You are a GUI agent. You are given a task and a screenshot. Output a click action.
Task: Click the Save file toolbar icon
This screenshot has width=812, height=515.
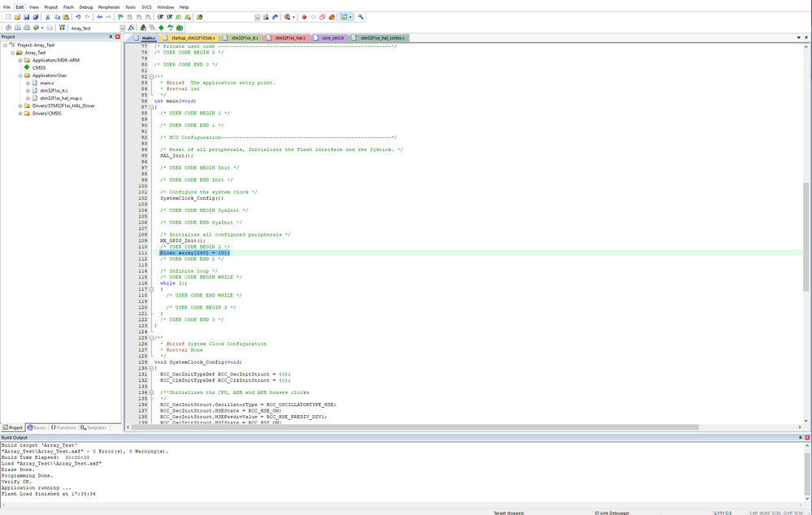point(27,17)
